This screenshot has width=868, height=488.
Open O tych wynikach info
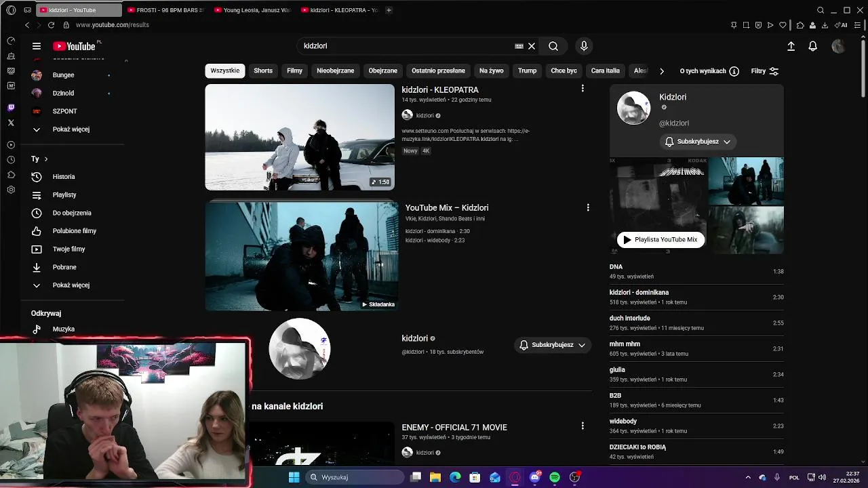(x=709, y=70)
